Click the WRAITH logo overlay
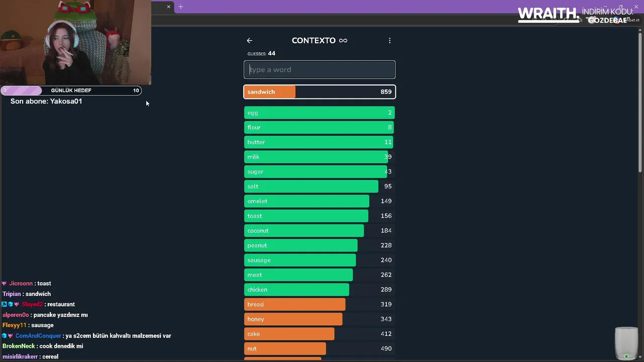644x362 pixels. coord(548,14)
